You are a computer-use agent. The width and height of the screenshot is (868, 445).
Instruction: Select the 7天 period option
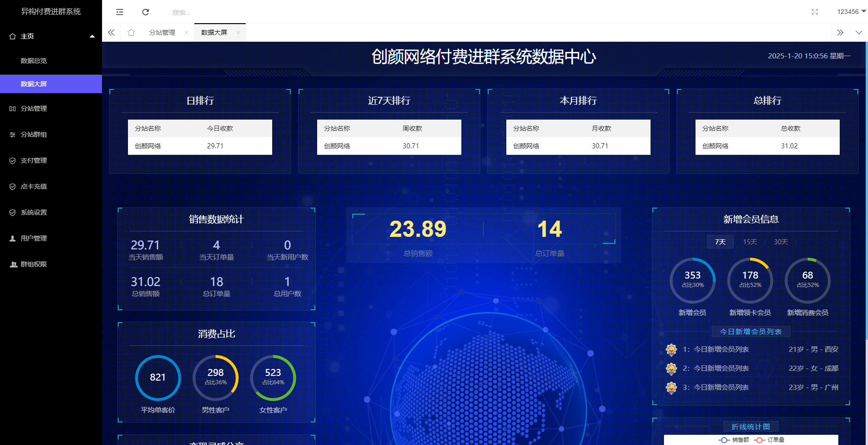pyautogui.click(x=720, y=242)
